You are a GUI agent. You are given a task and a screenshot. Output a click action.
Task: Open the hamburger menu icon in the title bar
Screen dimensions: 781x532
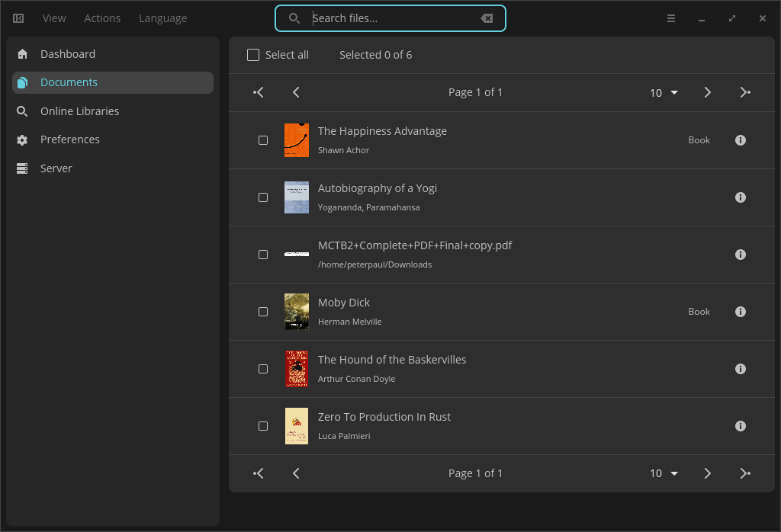click(671, 18)
